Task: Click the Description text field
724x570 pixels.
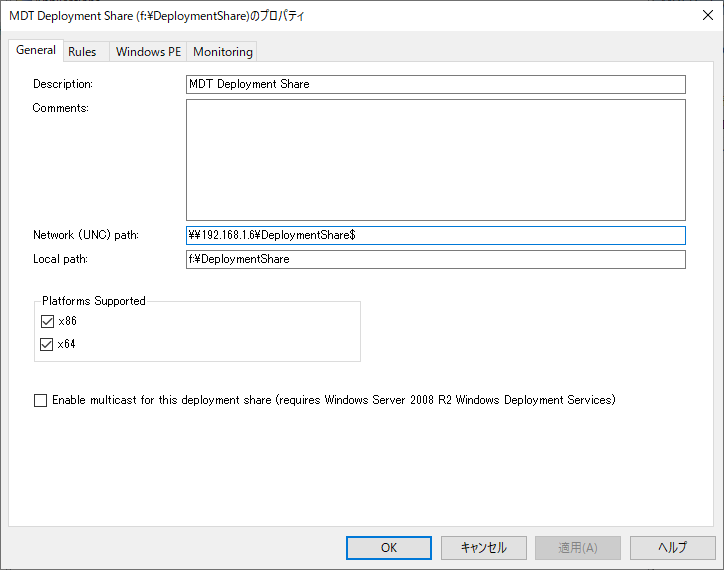Action: [x=435, y=84]
